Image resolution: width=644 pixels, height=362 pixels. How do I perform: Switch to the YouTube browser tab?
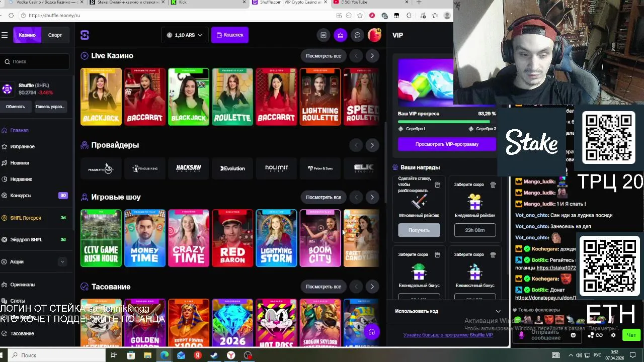(x=372, y=3)
